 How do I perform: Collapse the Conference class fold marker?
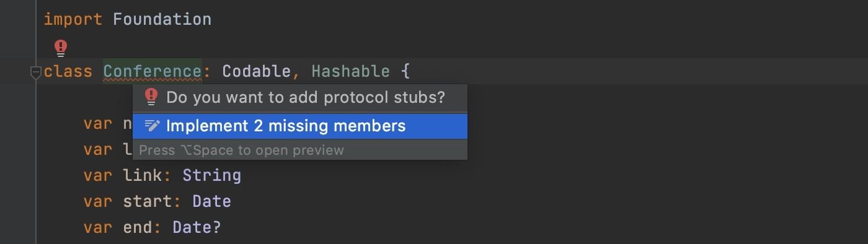35,72
